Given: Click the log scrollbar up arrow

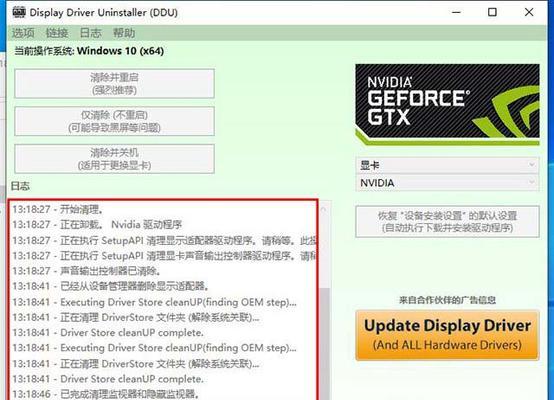Looking at the screenshot, I should click(324, 210).
